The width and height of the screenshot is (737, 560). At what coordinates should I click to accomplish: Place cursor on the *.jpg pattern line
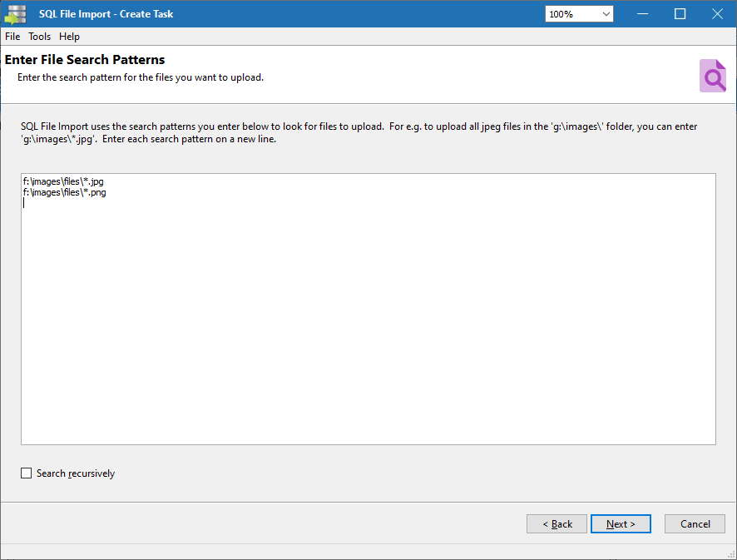pyautogui.click(x=63, y=181)
